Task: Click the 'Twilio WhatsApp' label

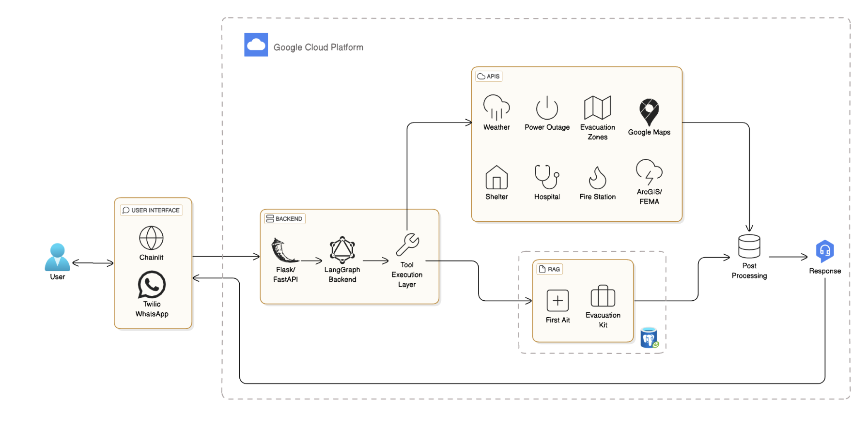Action: coord(152,309)
